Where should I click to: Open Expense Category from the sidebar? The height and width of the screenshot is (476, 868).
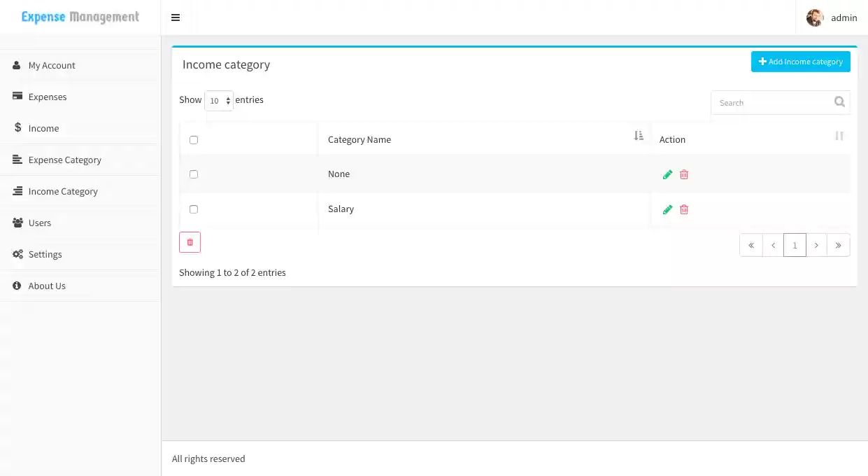point(64,160)
